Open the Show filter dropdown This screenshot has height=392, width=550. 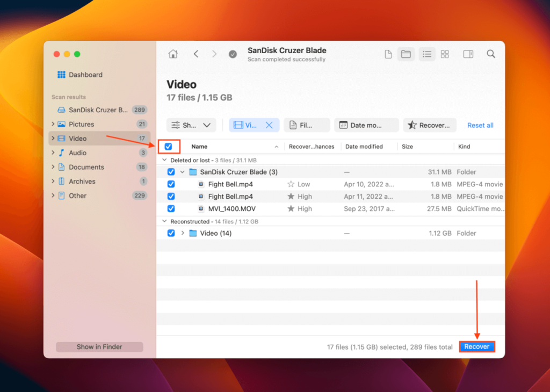[x=191, y=125]
